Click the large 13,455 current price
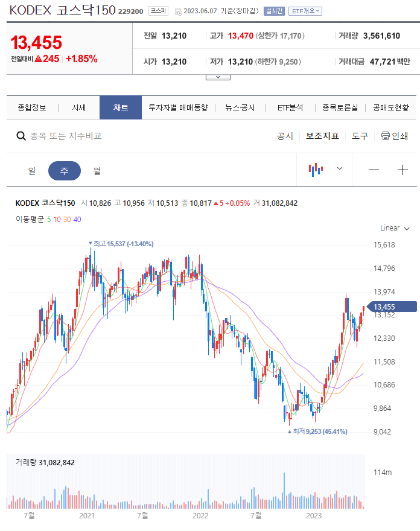 36,43
